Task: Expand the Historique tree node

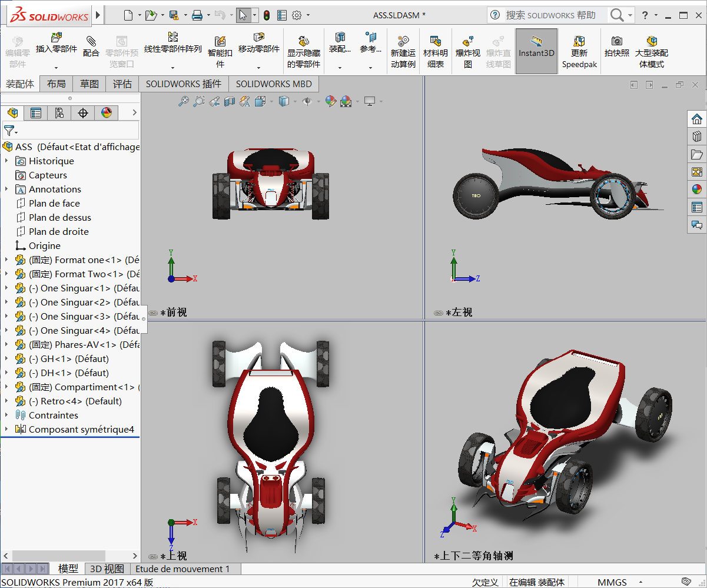Action: 6,161
